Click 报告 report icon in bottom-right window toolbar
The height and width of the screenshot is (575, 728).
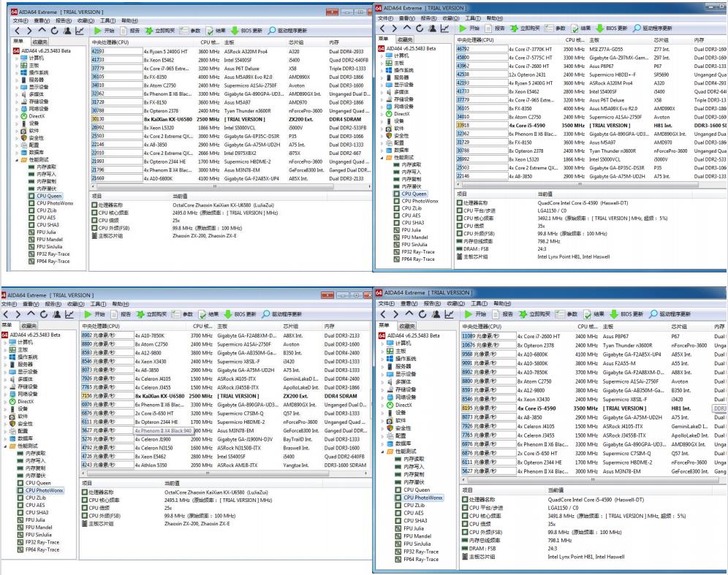[496, 314]
